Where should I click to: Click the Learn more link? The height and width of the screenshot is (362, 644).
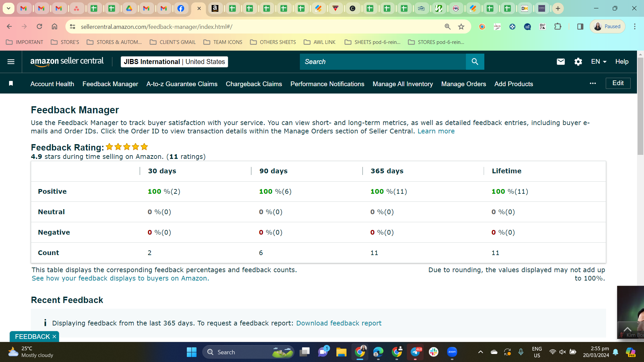point(436,131)
